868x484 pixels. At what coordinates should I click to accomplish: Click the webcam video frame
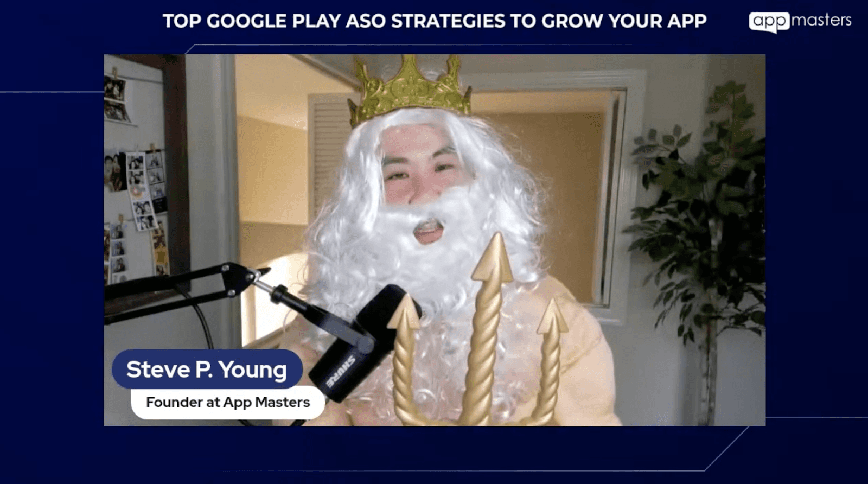click(x=435, y=240)
